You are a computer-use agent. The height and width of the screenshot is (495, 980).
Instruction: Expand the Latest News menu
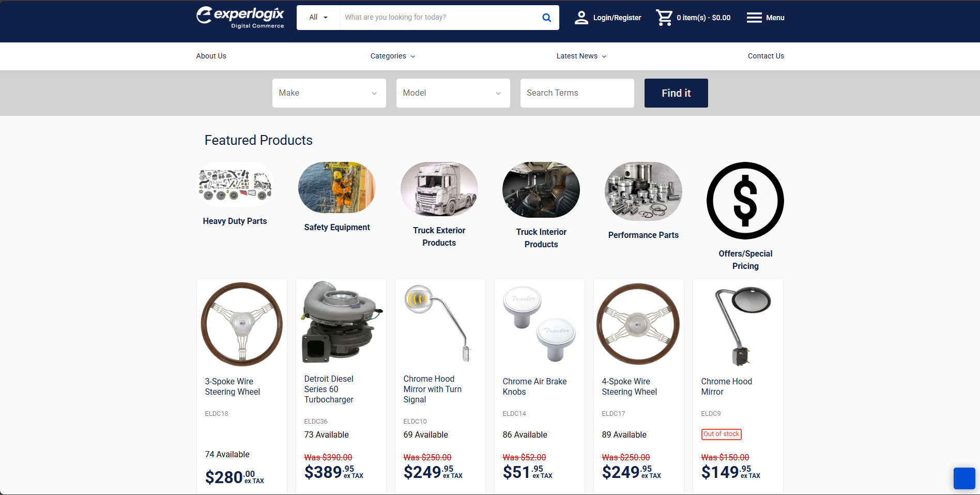581,56
